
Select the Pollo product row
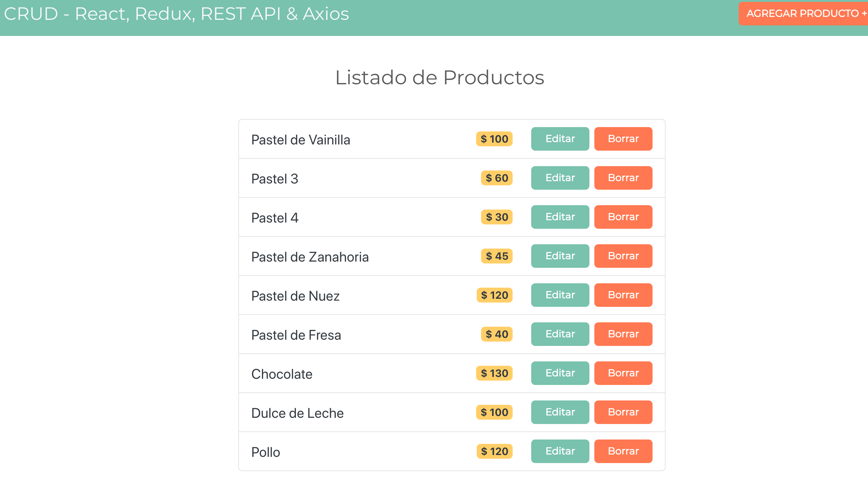371,451
